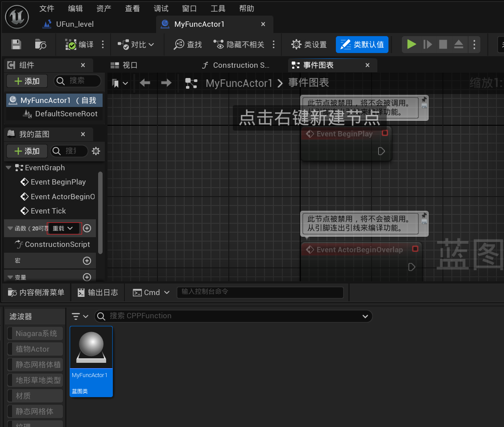The width and height of the screenshot is (504, 427).
Task: Select Event BeginPlay in My Blueprint list
Action: [x=54, y=182]
